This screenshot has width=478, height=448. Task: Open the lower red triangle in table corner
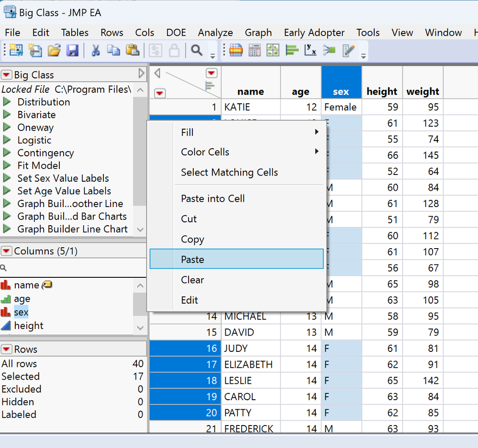point(160,93)
